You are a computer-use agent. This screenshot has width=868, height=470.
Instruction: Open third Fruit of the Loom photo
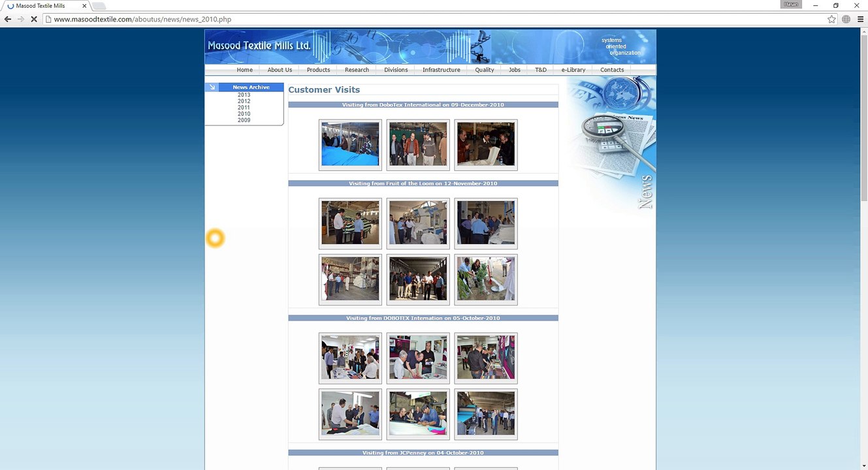pos(486,223)
